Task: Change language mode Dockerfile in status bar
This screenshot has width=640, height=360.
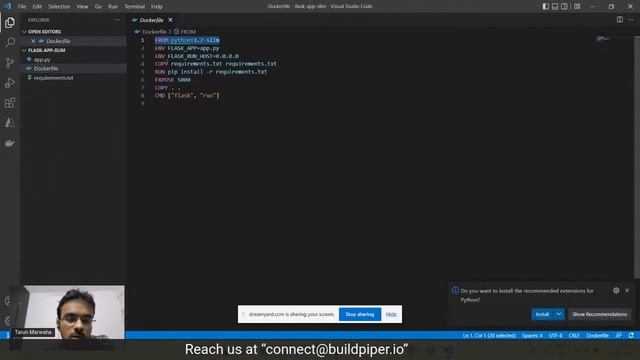Action: pos(598,335)
